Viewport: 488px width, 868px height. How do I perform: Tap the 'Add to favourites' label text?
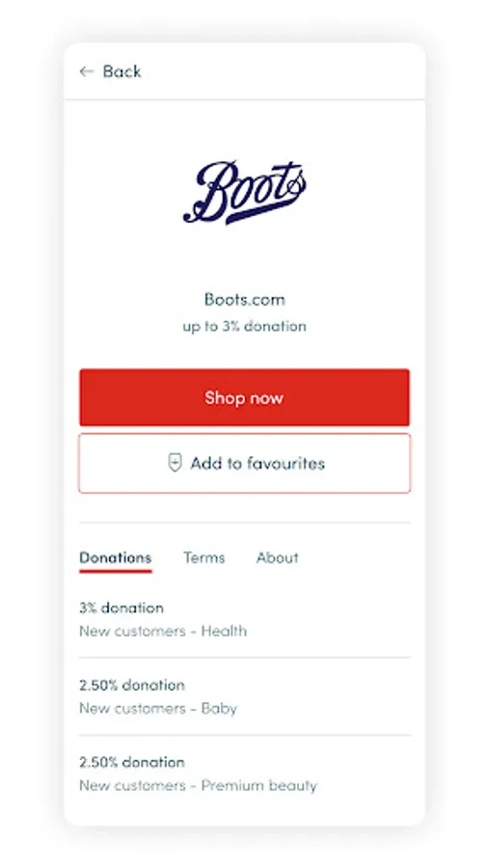[x=258, y=463]
